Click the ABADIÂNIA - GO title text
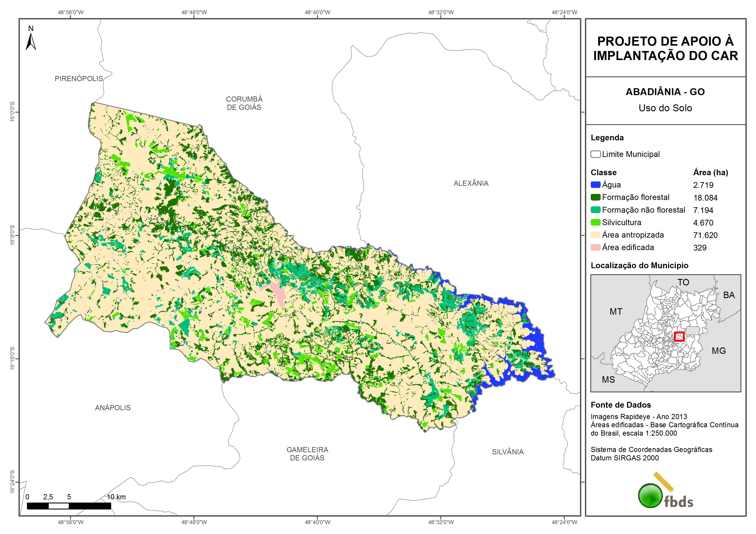The height and width of the screenshot is (534, 756). click(665, 92)
